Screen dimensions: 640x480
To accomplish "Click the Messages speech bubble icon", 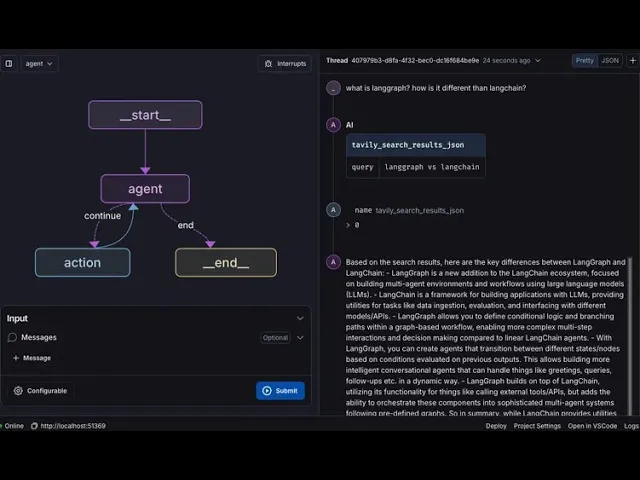I will point(12,338).
